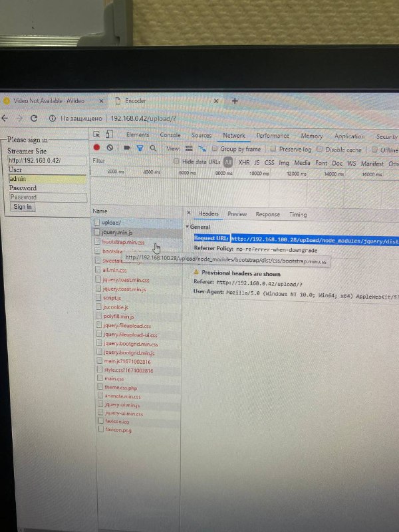The height and width of the screenshot is (532, 399).
Task: Focus the User field containing admin
Action: coord(47,179)
